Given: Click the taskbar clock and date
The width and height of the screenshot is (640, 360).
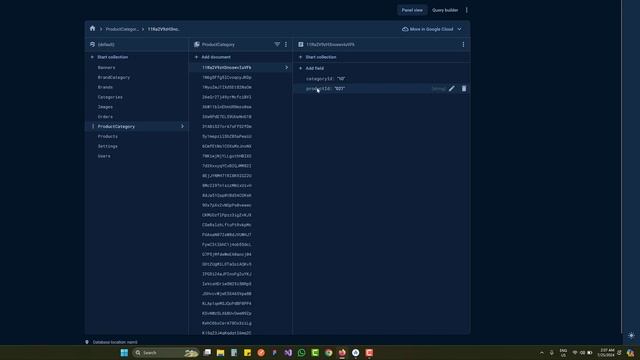Looking at the screenshot, I should click(607, 353).
